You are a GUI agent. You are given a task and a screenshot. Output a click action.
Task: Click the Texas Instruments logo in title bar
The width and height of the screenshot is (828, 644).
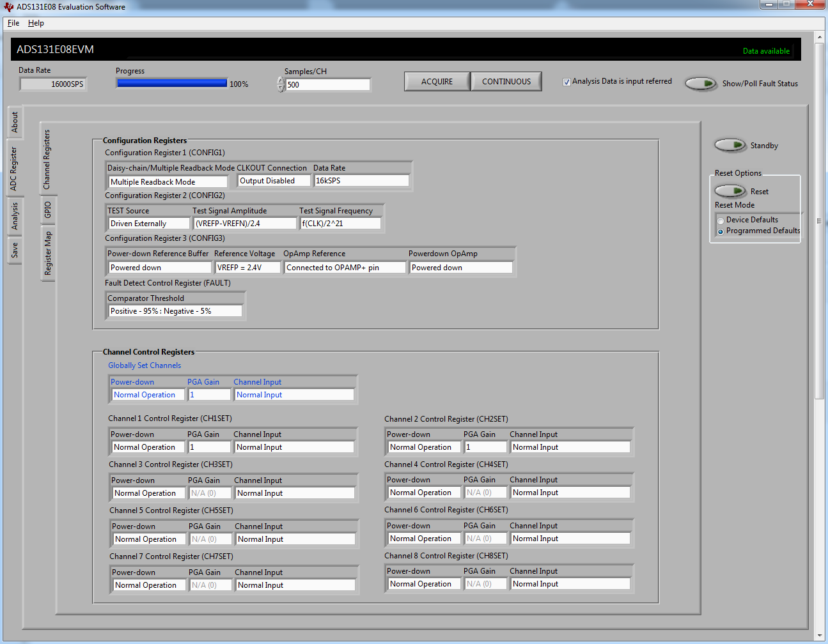point(8,7)
